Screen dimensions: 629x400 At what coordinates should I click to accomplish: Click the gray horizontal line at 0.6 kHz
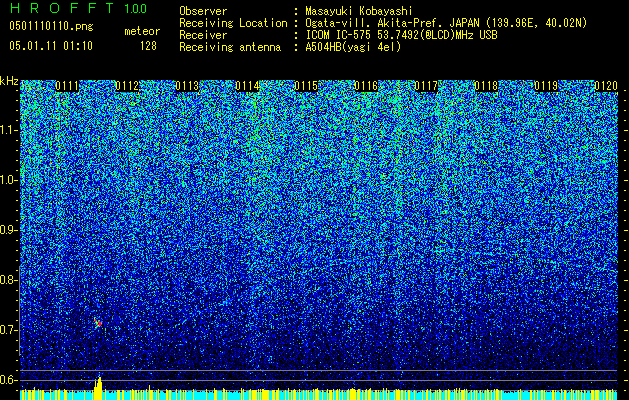coord(319,380)
